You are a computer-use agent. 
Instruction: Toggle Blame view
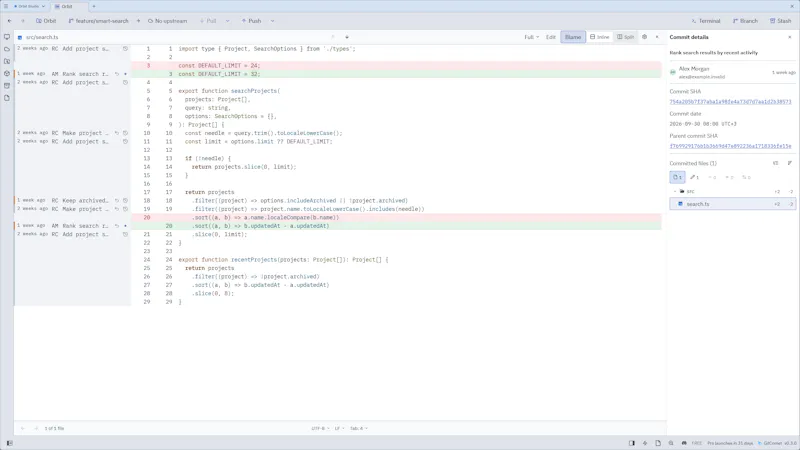coord(573,37)
